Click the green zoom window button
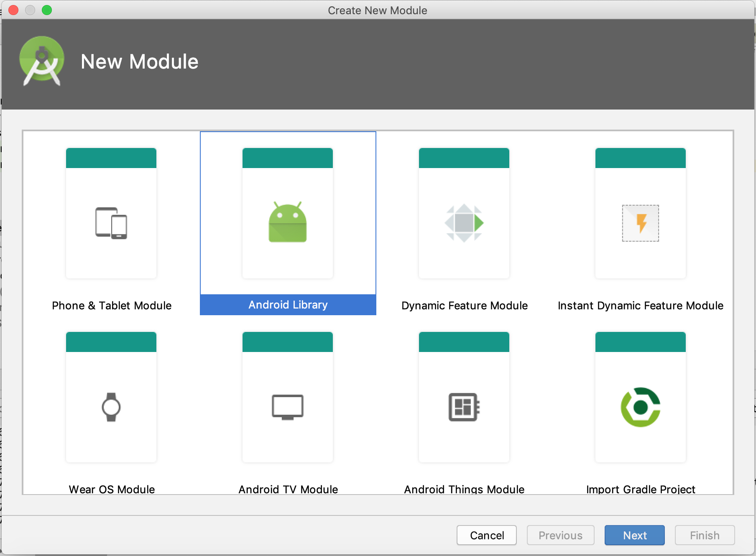The image size is (756, 556). click(47, 10)
